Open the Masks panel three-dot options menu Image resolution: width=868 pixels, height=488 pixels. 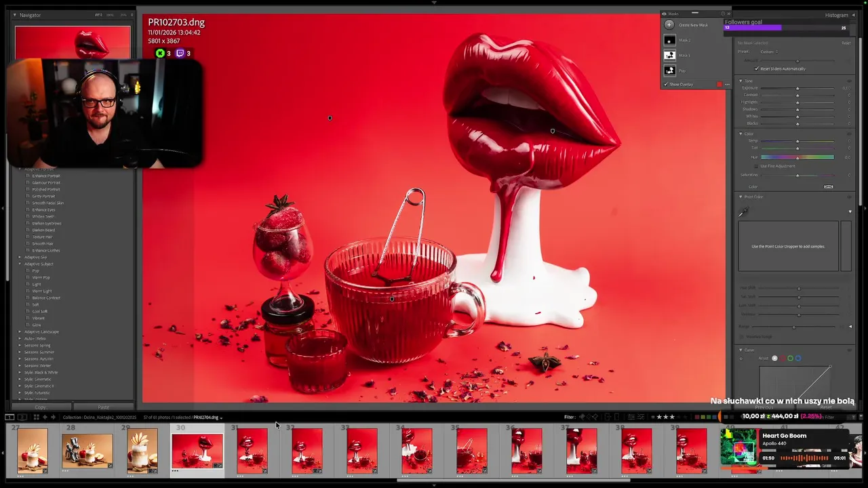[x=727, y=85]
